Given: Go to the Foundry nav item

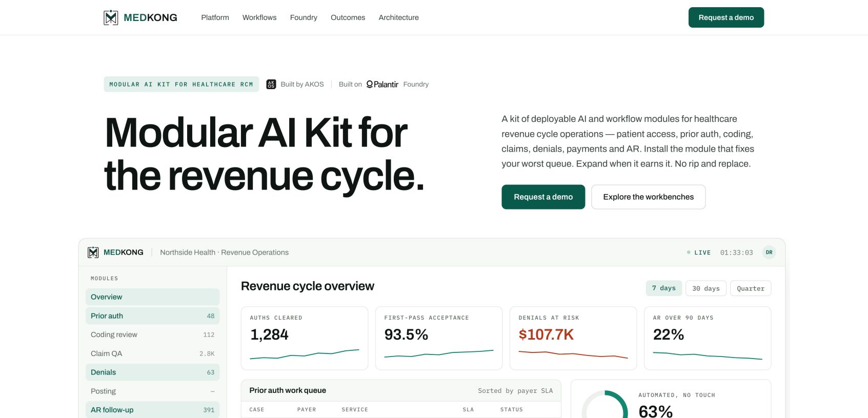Looking at the screenshot, I should coord(304,17).
